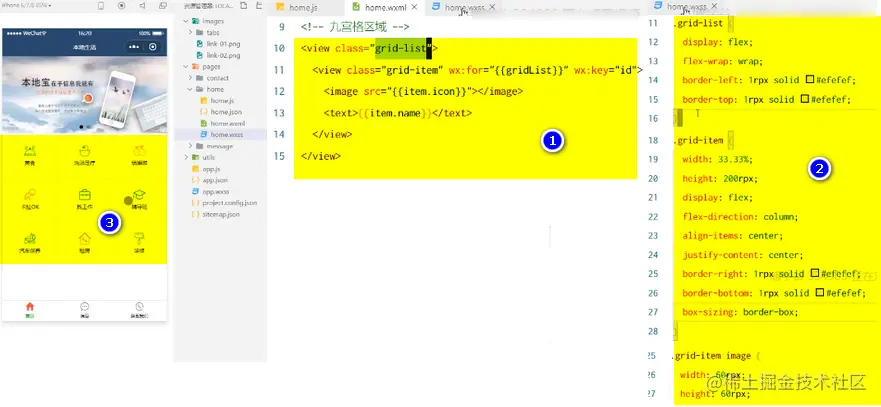Click the phone device icon in simulator toolbar
Screen dimensions: 881x407
pos(101,6)
